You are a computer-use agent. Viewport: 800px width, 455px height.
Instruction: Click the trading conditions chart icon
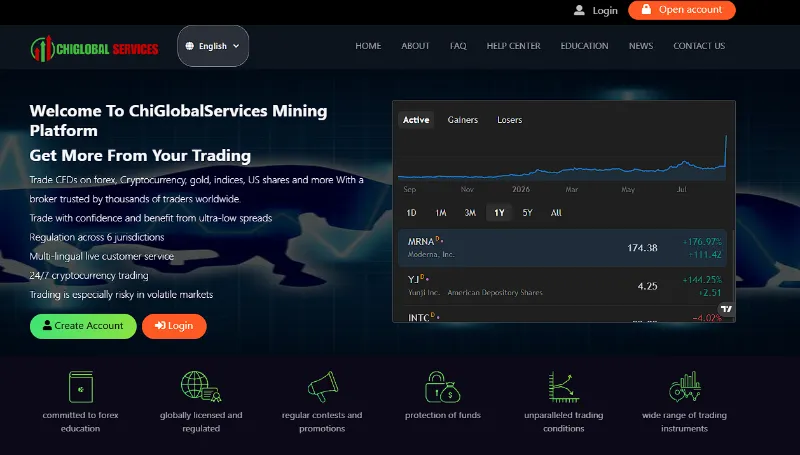click(x=564, y=387)
